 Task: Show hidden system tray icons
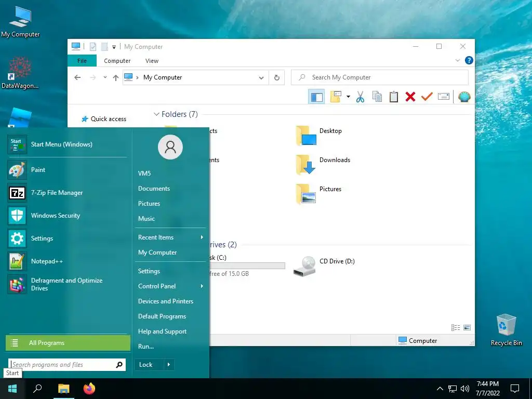coord(440,389)
